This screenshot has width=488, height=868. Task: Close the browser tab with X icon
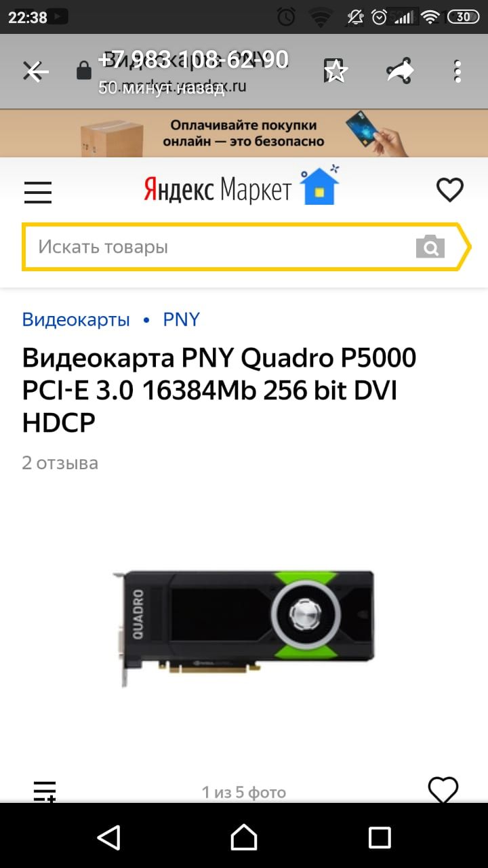pyautogui.click(x=35, y=71)
